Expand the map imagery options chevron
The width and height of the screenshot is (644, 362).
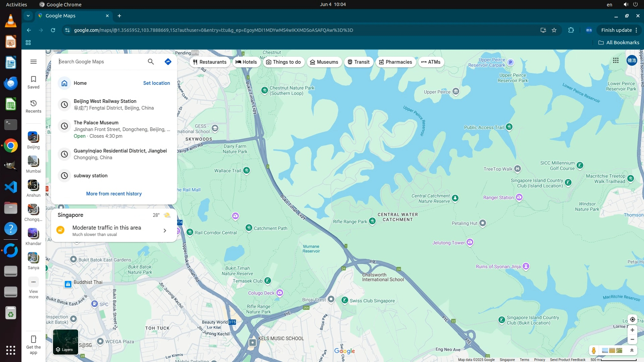coord(632,351)
